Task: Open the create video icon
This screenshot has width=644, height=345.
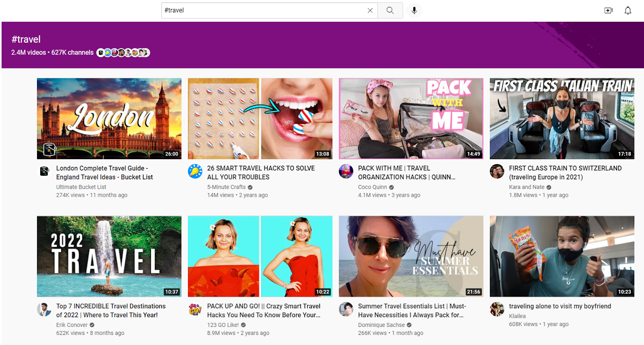Action: 608,10
